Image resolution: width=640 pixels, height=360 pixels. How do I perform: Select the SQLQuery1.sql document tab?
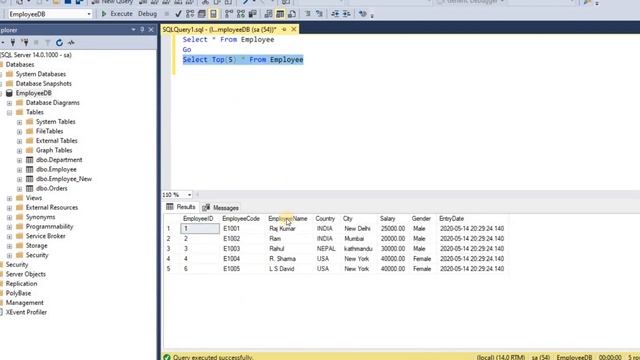click(x=219, y=29)
